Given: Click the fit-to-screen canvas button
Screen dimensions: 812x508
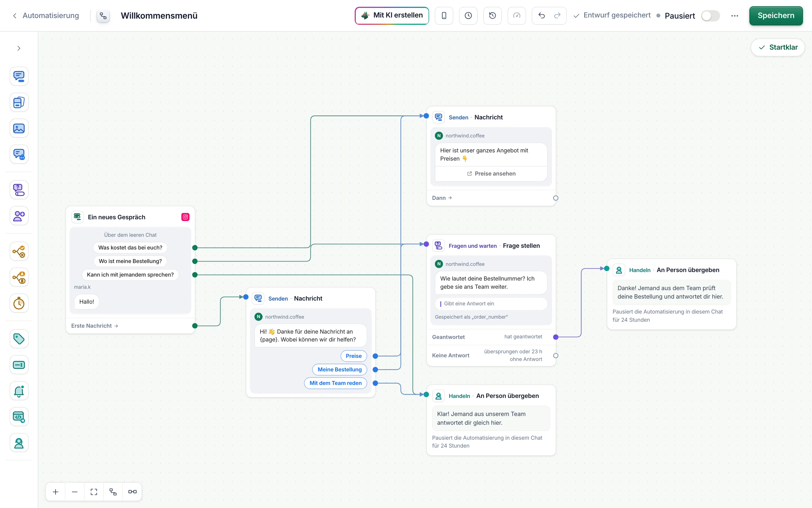Looking at the screenshot, I should click(x=94, y=492).
